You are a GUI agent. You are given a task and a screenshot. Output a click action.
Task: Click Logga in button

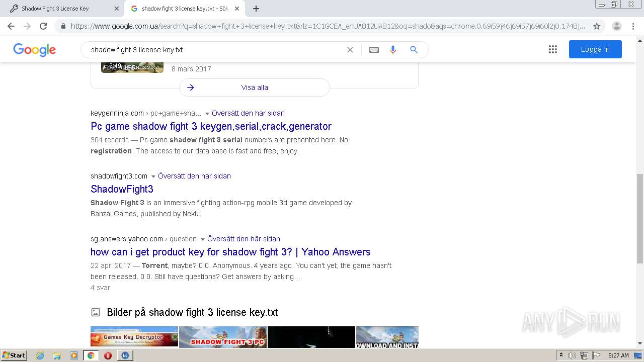coord(595,49)
